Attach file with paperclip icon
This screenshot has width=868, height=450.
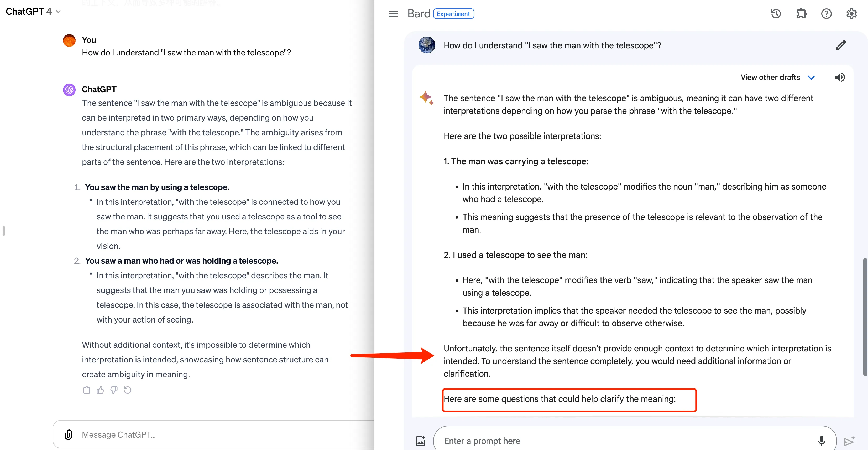click(x=69, y=434)
